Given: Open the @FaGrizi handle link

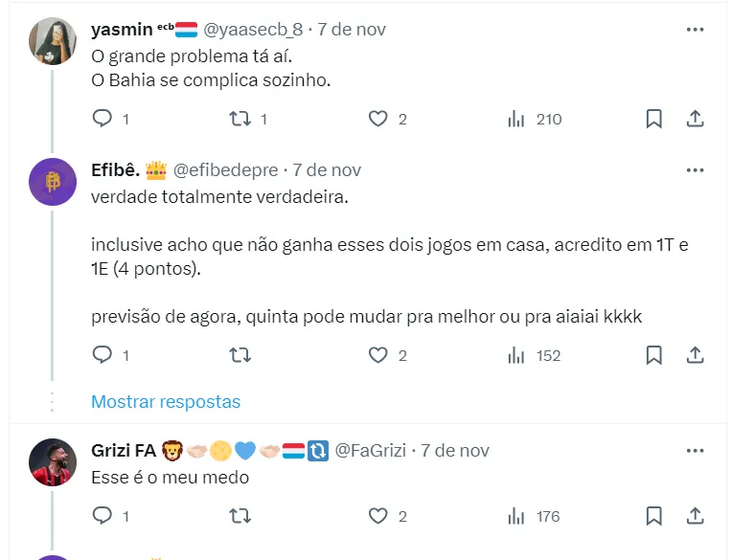Looking at the screenshot, I should tap(370, 450).
